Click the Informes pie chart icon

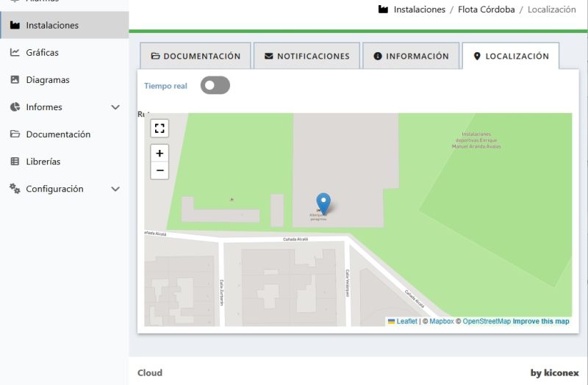coord(15,107)
